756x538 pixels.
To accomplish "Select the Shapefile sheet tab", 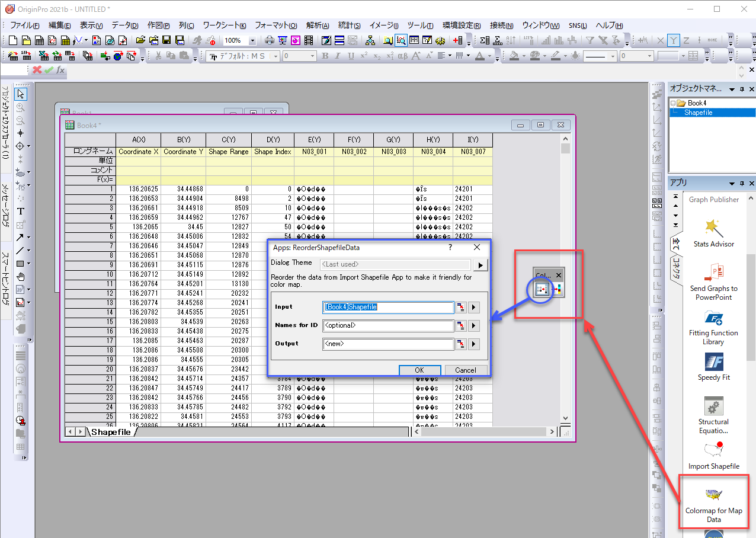I will [111, 432].
